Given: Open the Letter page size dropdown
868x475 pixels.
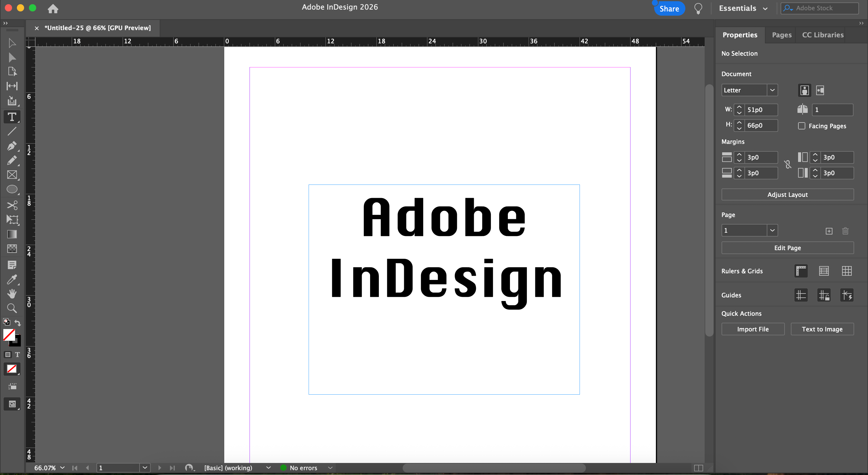Looking at the screenshot, I should [772, 90].
